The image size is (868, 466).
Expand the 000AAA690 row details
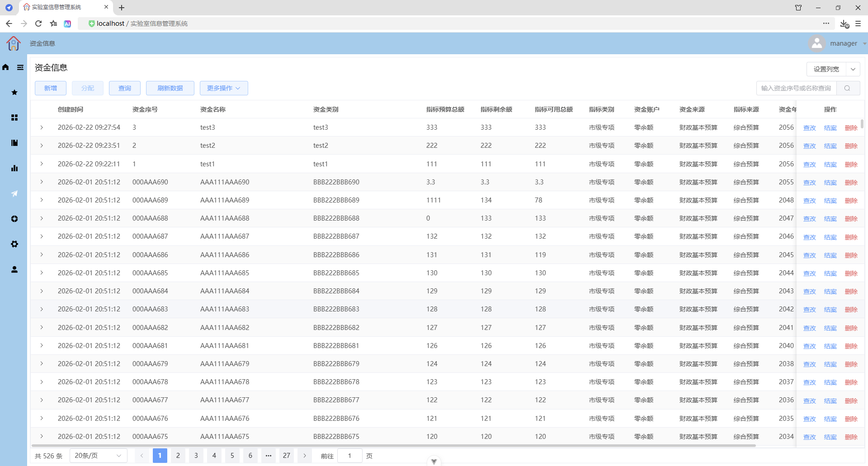point(42,182)
